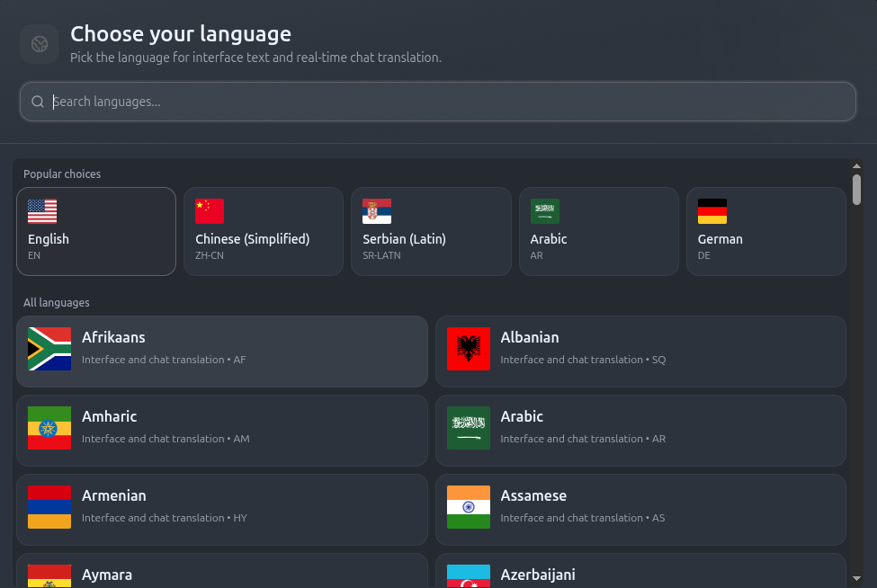This screenshot has width=877, height=588.
Task: Focus the Search languages field
Action: point(437,102)
